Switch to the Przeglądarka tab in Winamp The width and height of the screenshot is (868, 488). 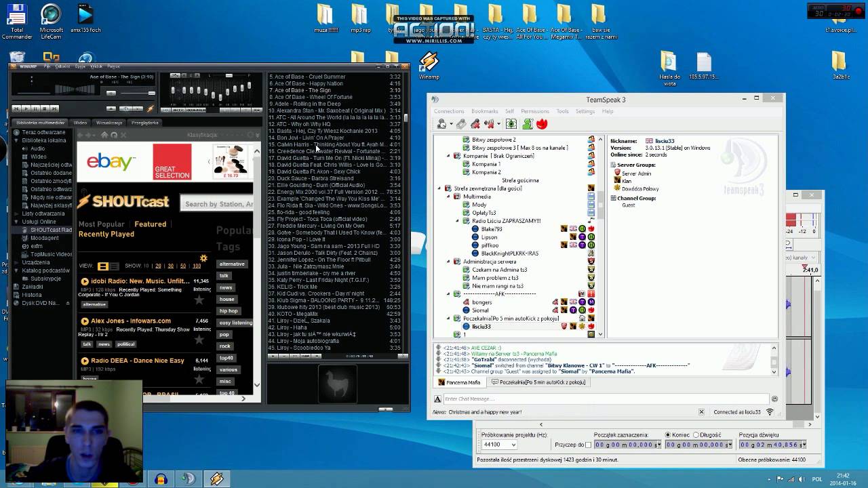pos(144,123)
